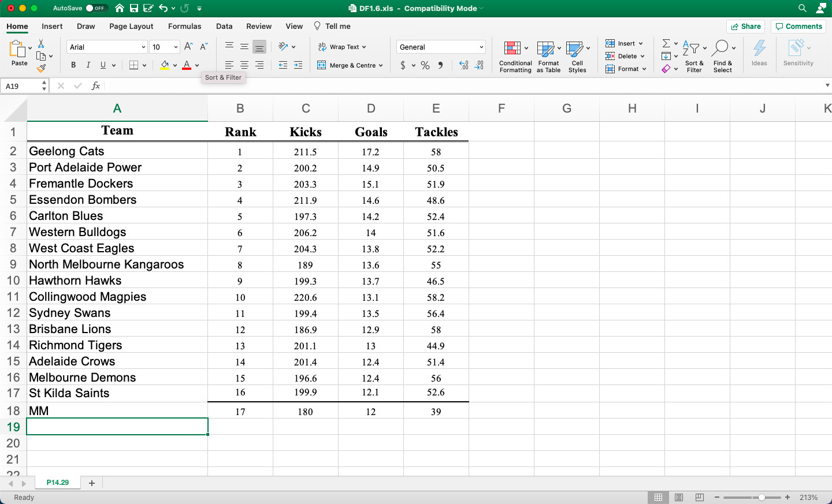
Task: Open the fill color dropdown arrow
Action: click(x=174, y=65)
